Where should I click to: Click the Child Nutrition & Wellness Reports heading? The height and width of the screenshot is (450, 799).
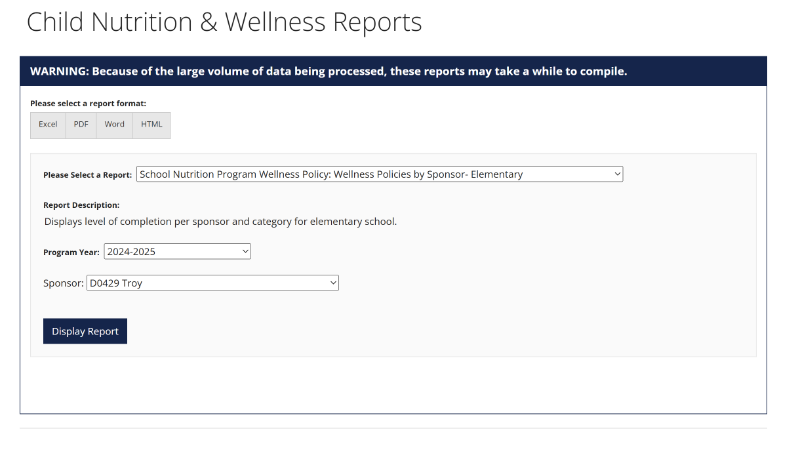pyautogui.click(x=224, y=22)
